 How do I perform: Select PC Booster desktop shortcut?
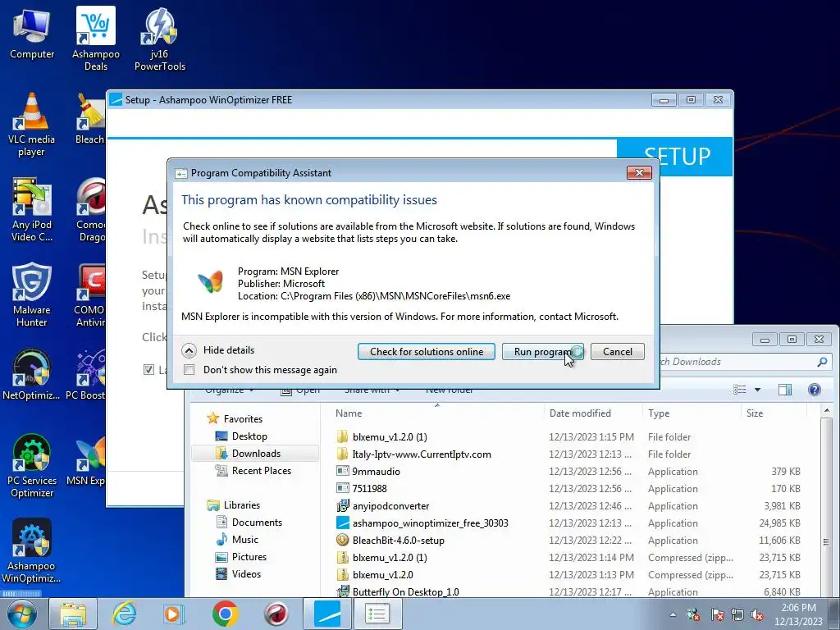[x=85, y=374]
